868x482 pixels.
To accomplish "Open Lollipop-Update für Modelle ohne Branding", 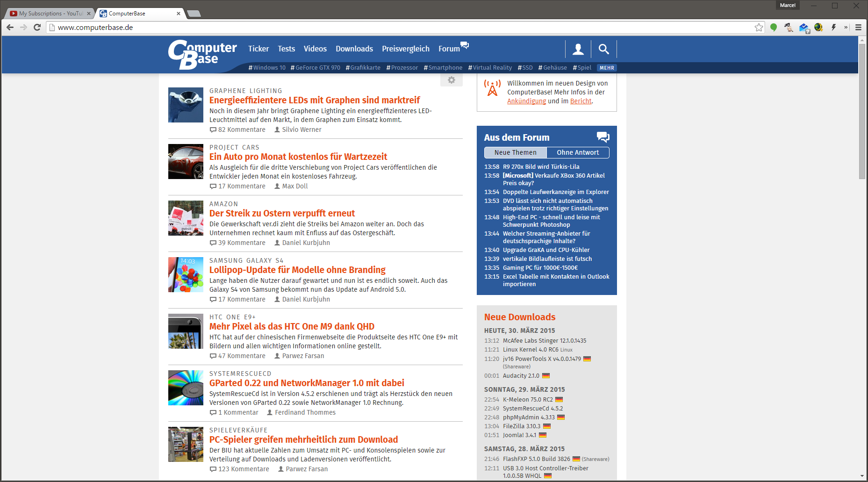I will 297,270.
